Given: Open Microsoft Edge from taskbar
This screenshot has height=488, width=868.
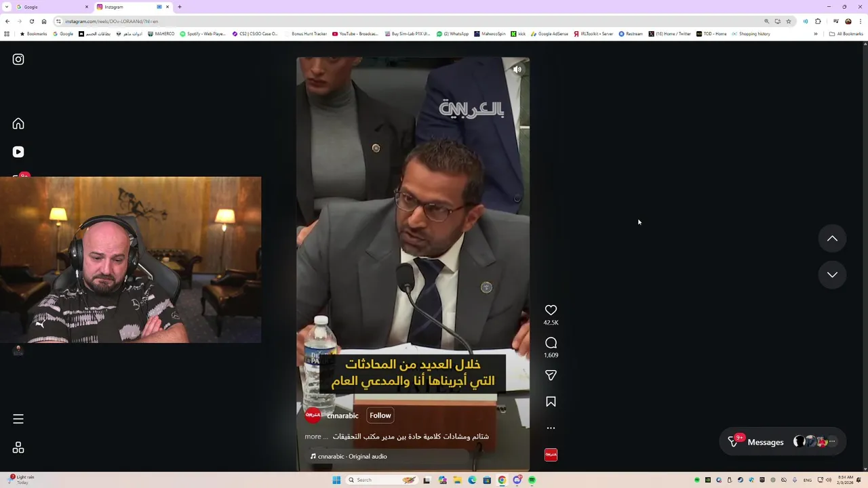Looking at the screenshot, I should 472,481.
